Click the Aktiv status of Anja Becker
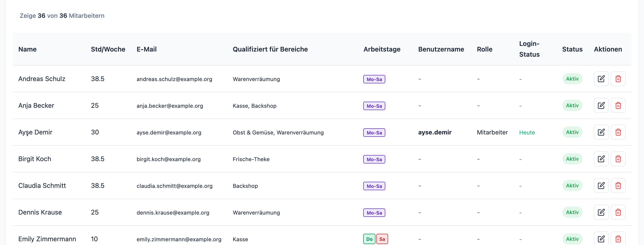 point(572,105)
